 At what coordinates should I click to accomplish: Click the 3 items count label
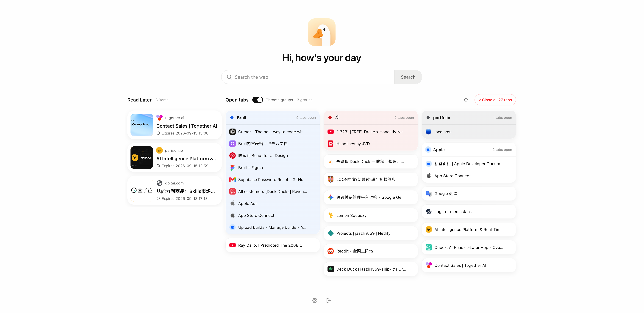point(162,100)
